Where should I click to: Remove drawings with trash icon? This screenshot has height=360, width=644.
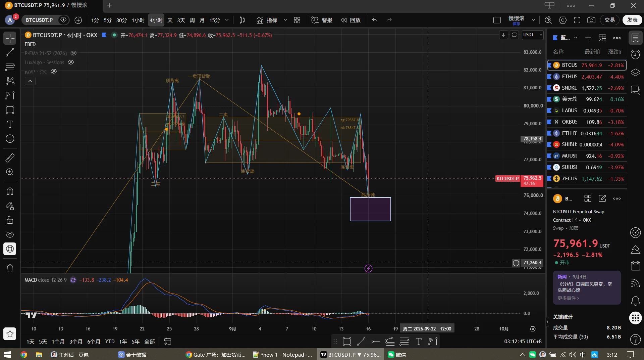[x=10, y=268]
